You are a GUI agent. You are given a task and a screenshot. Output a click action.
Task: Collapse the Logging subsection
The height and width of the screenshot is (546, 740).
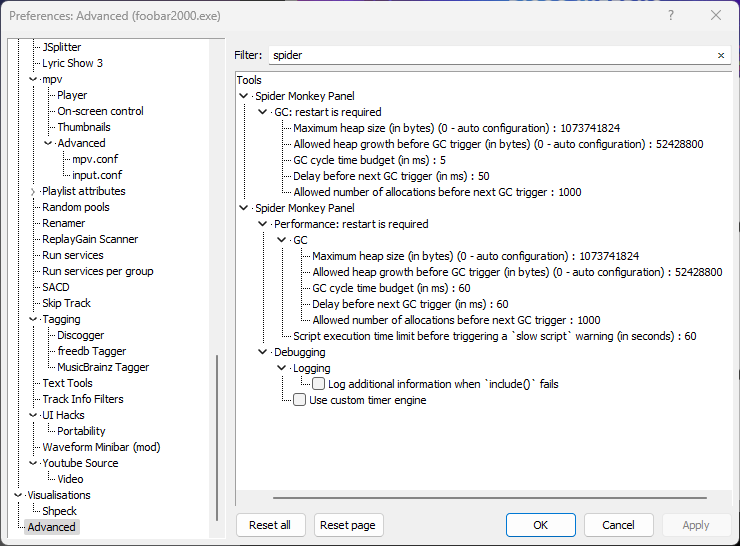pyautogui.click(x=281, y=368)
